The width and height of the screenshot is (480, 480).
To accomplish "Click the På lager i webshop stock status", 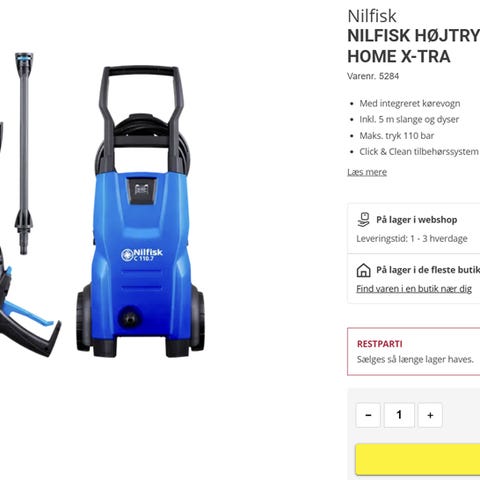I will click(416, 220).
